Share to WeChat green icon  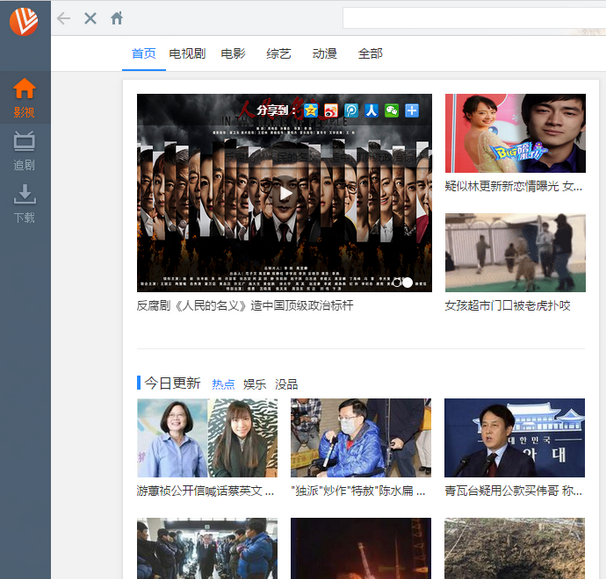[x=391, y=110]
